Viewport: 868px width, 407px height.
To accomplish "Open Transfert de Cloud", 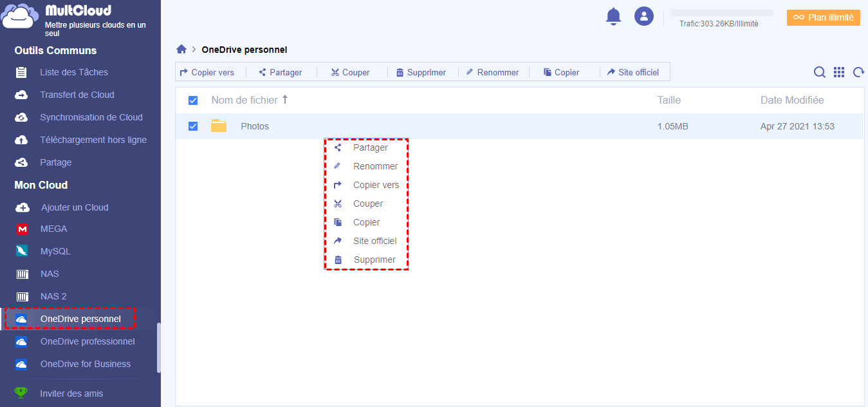I will (77, 95).
